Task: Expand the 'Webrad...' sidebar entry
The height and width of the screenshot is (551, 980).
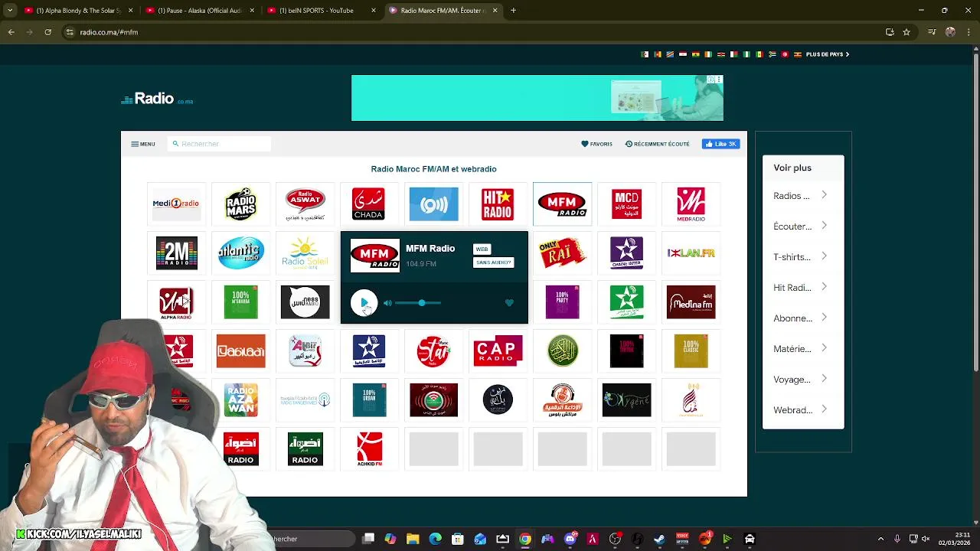Action: point(800,410)
